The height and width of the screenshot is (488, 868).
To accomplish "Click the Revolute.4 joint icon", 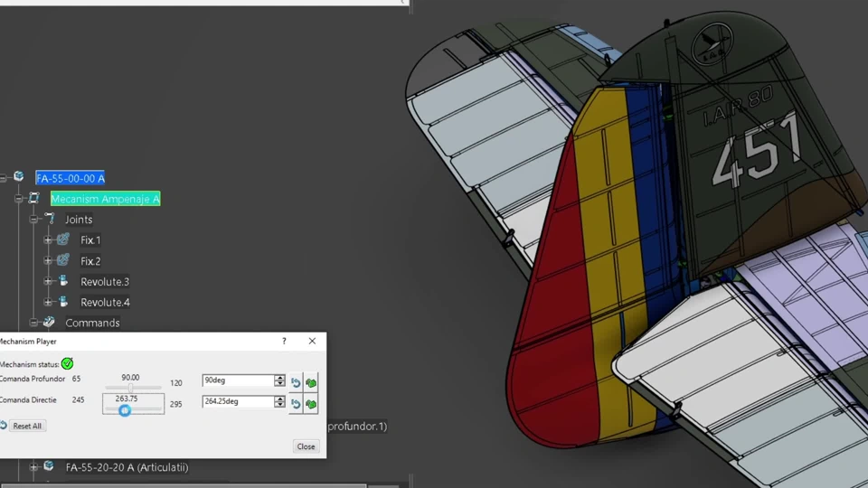I will 63,301.
